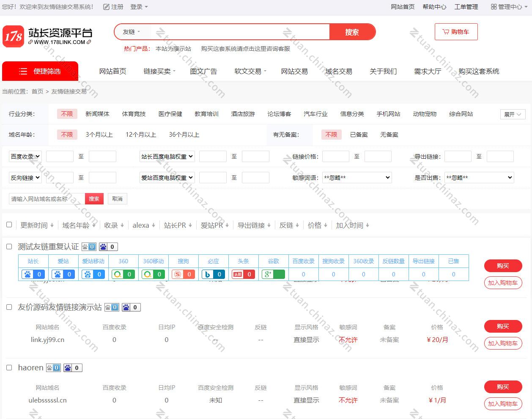Check the 友价源码友情链接演示站 checkbox
This screenshot has height=419, width=532.
point(9,307)
